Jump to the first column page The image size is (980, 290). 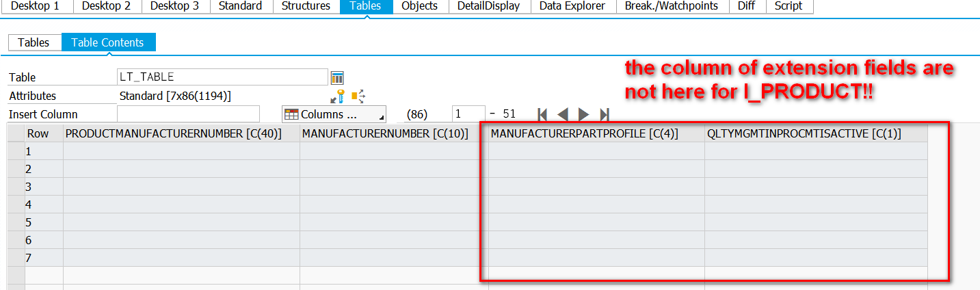tap(542, 114)
